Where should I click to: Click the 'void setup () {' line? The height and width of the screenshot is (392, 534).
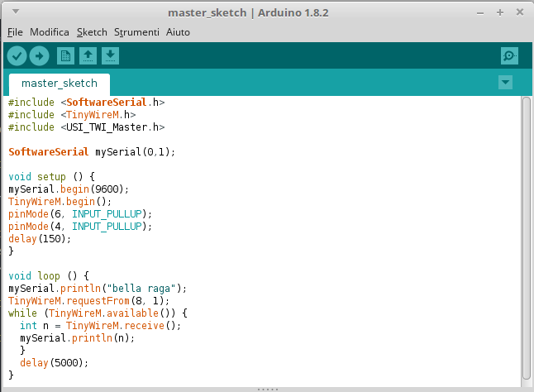(x=52, y=177)
